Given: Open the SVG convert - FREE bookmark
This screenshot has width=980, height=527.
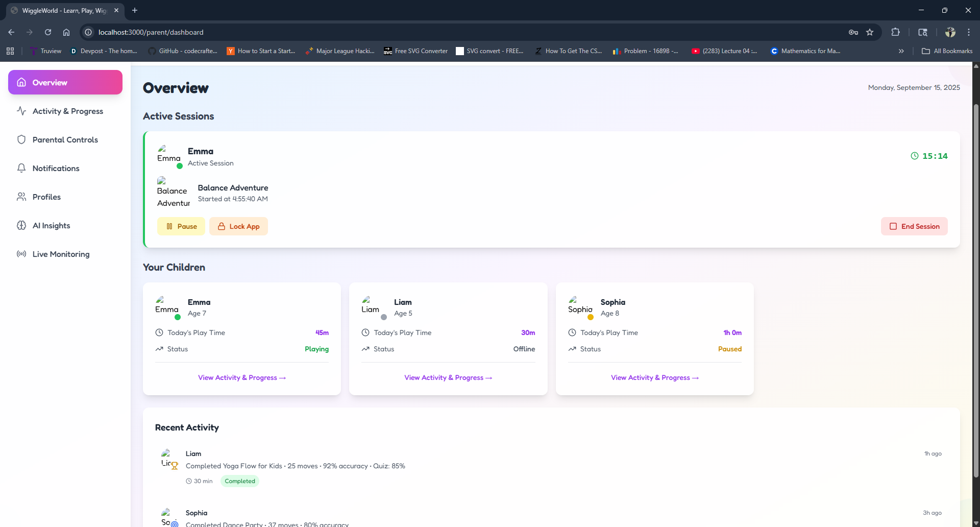Looking at the screenshot, I should [x=489, y=51].
